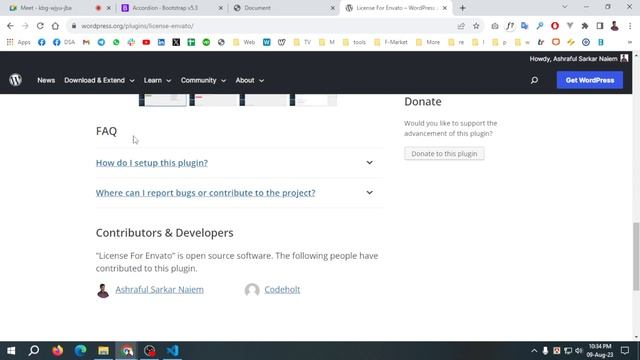
Task: Toggle the browser side panel icon
Action: [x=600, y=26]
